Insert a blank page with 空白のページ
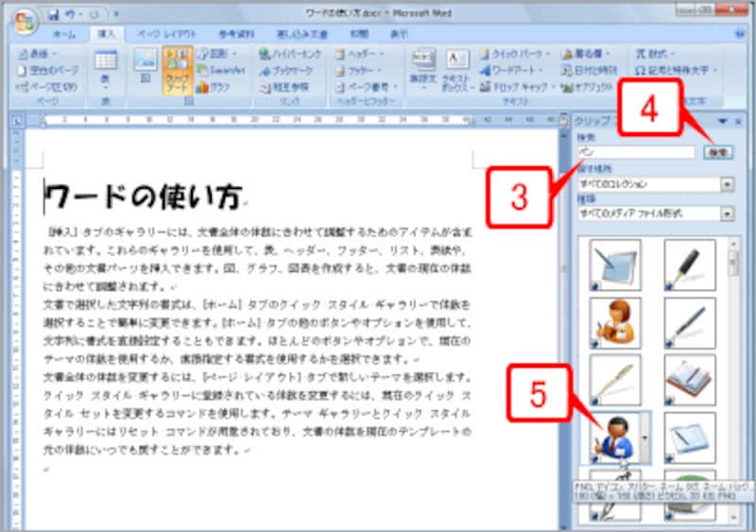 tap(48, 71)
